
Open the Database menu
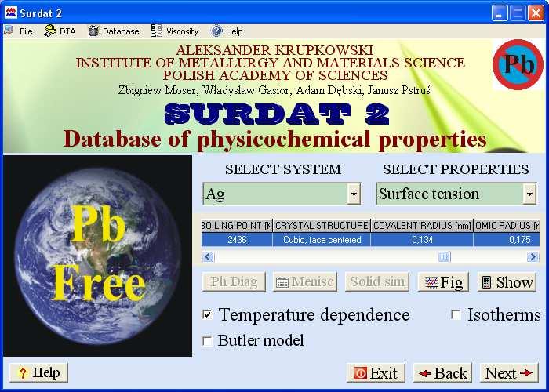tap(121, 31)
